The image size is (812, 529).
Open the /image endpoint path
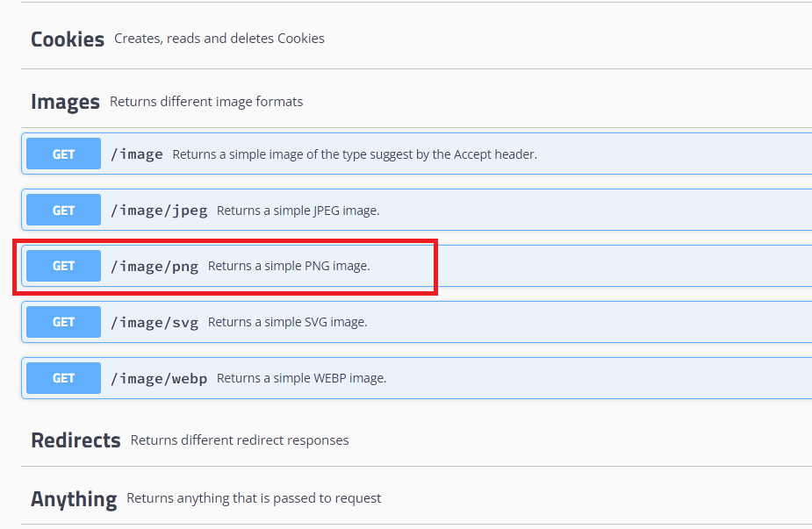click(137, 154)
